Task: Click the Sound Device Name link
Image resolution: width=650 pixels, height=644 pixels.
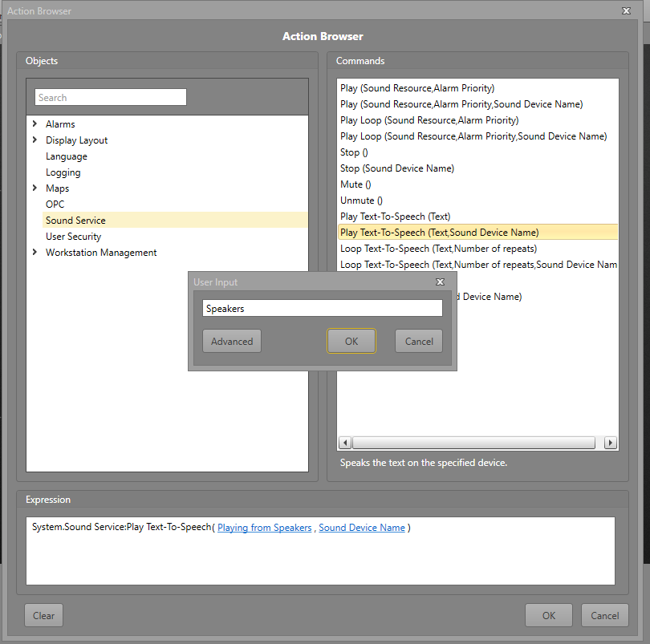Action: [x=361, y=528]
